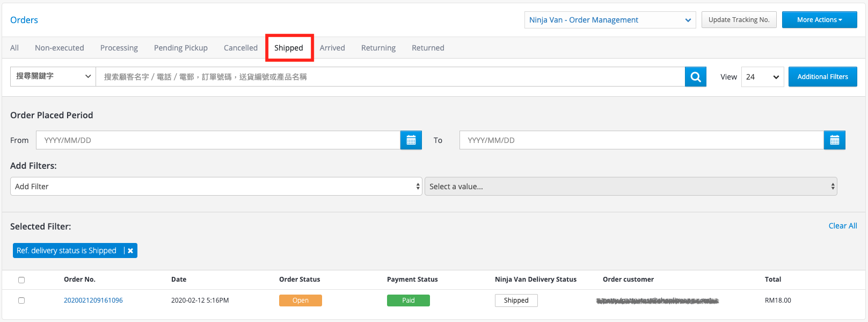Switch to the Cancelled tab
This screenshot has height=322, width=868.
click(x=240, y=48)
